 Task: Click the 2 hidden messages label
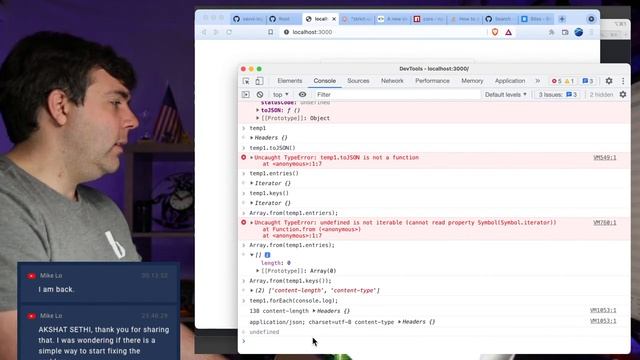(601, 94)
